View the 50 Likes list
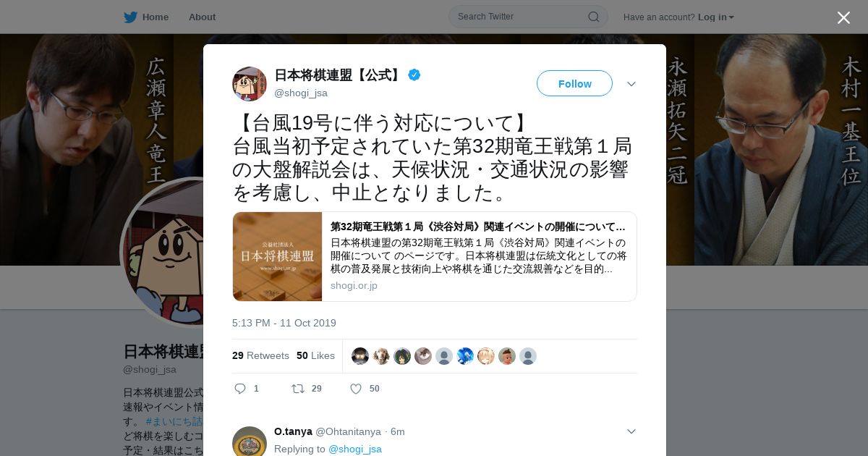This screenshot has width=868, height=456. 315,355
